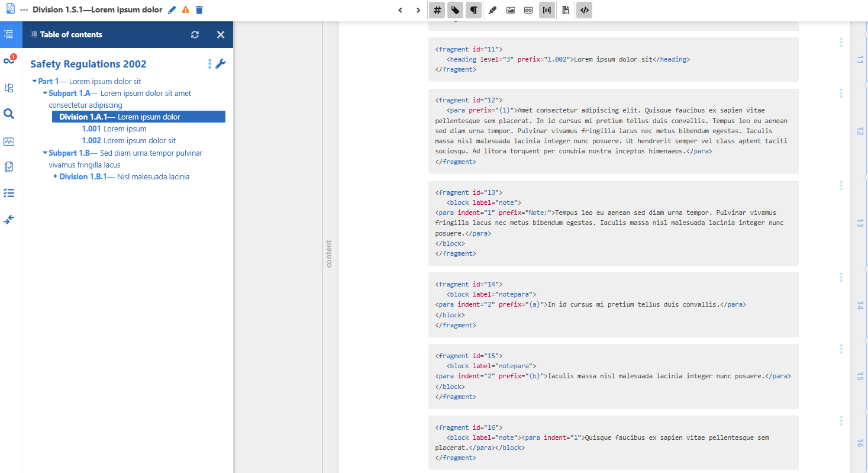Delete the division using the trash icon

pos(199,10)
